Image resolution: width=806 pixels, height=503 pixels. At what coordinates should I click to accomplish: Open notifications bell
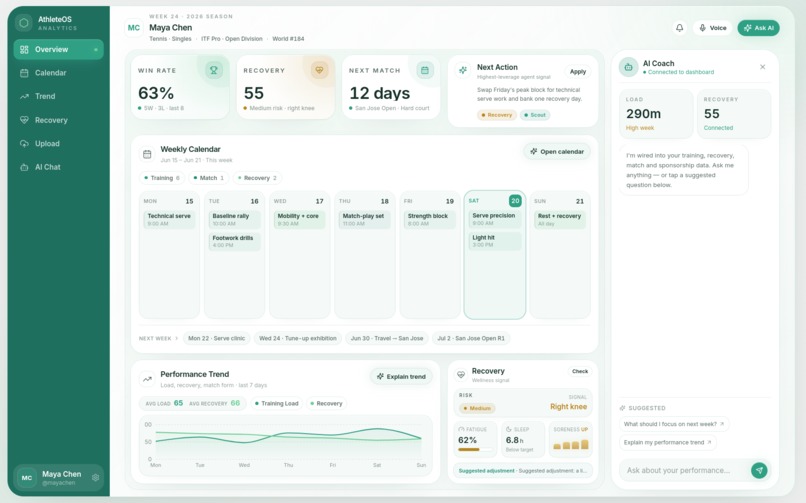point(680,28)
